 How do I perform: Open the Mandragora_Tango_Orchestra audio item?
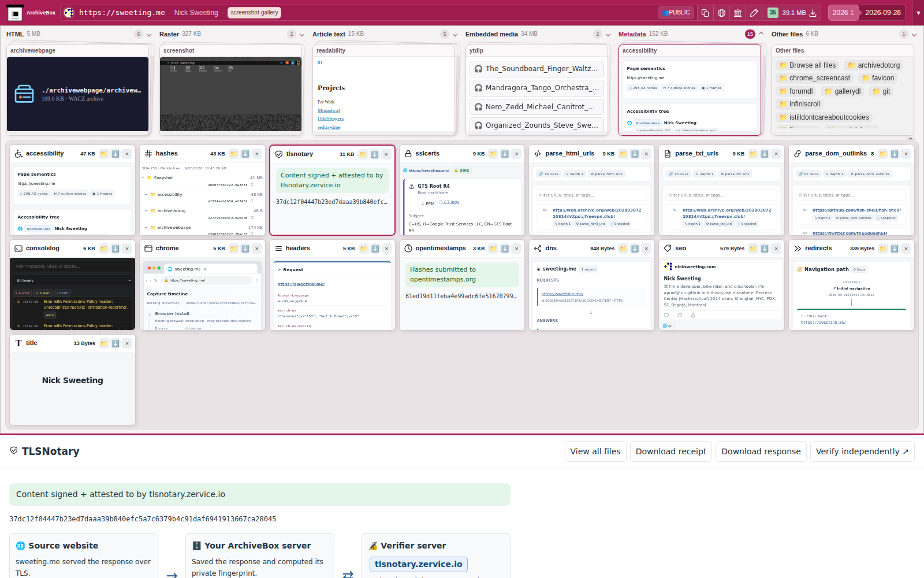pyautogui.click(x=536, y=88)
